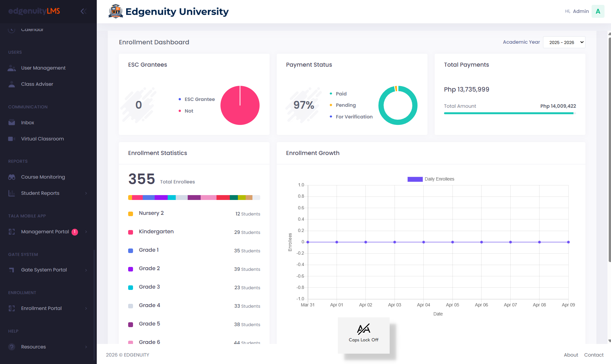Collapse the sidebar using the double-chevron
This screenshot has height=364, width=611.
(x=83, y=11)
